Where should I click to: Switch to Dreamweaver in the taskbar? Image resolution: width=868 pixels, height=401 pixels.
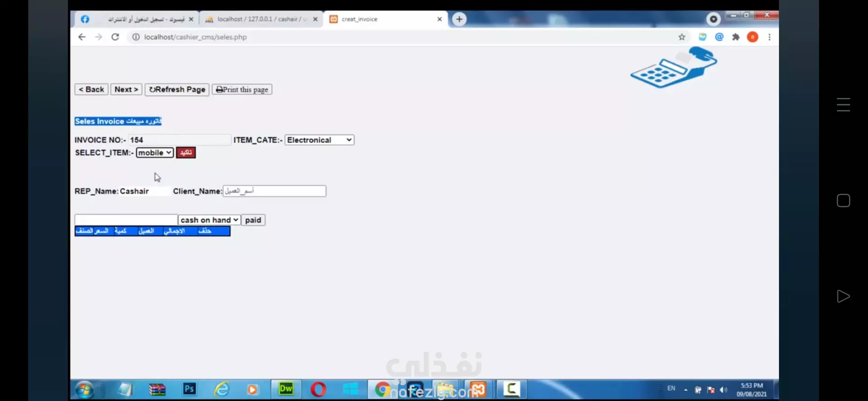click(286, 389)
